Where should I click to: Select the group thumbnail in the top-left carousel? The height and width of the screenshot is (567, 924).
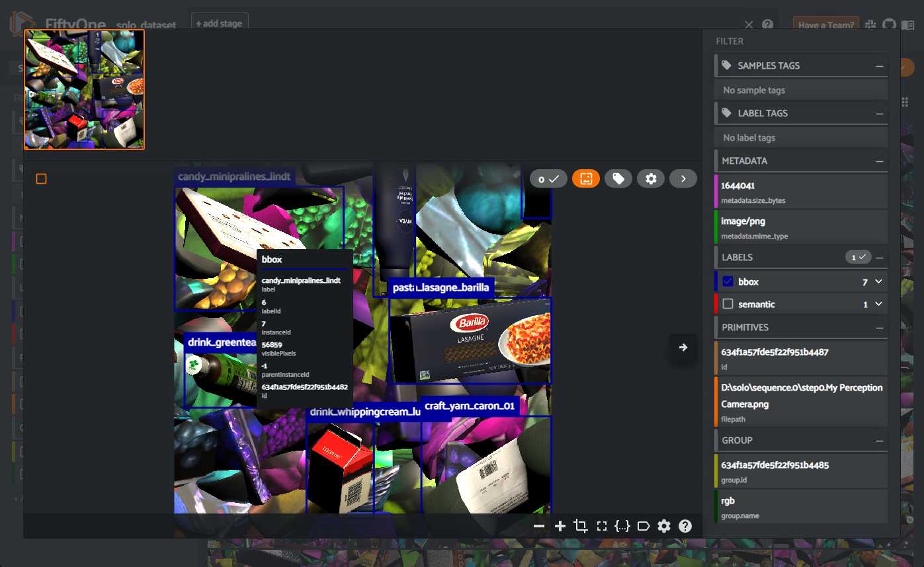(x=84, y=89)
